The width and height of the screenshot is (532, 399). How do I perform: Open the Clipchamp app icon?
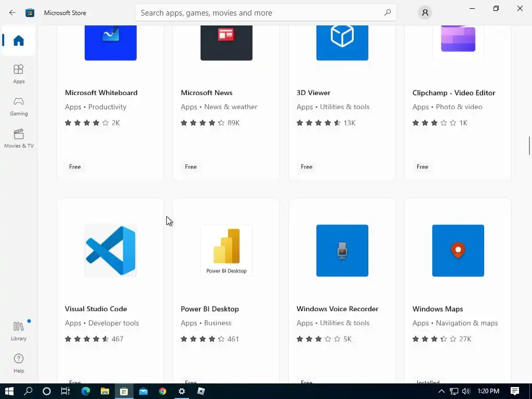click(x=458, y=43)
